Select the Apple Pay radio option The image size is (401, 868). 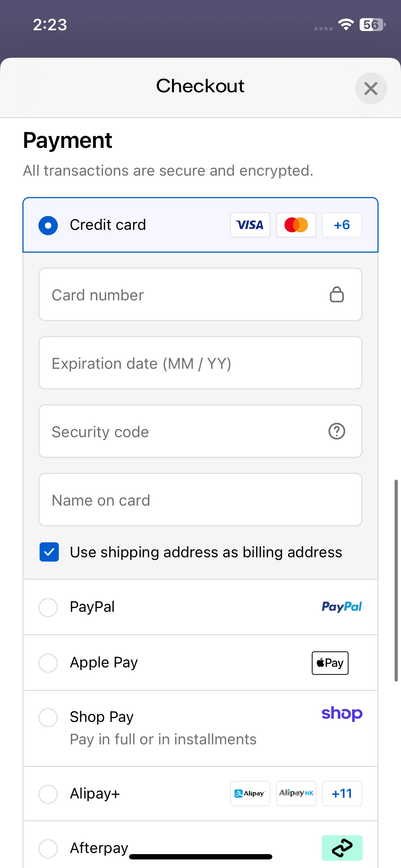point(48,663)
